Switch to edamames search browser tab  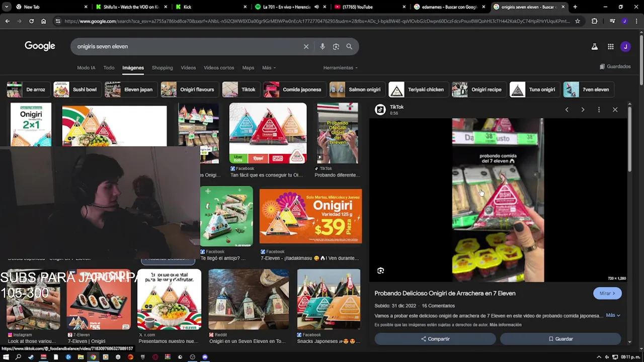(450, 7)
